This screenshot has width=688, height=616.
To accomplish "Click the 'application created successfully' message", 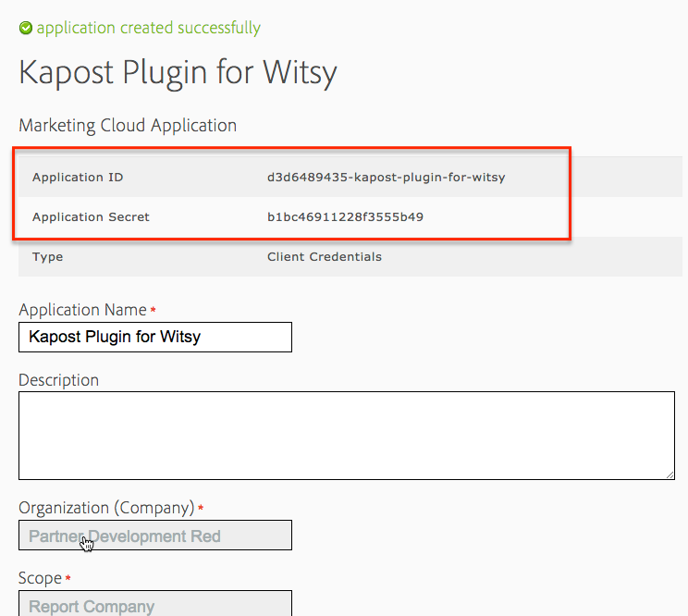I will (x=148, y=28).
